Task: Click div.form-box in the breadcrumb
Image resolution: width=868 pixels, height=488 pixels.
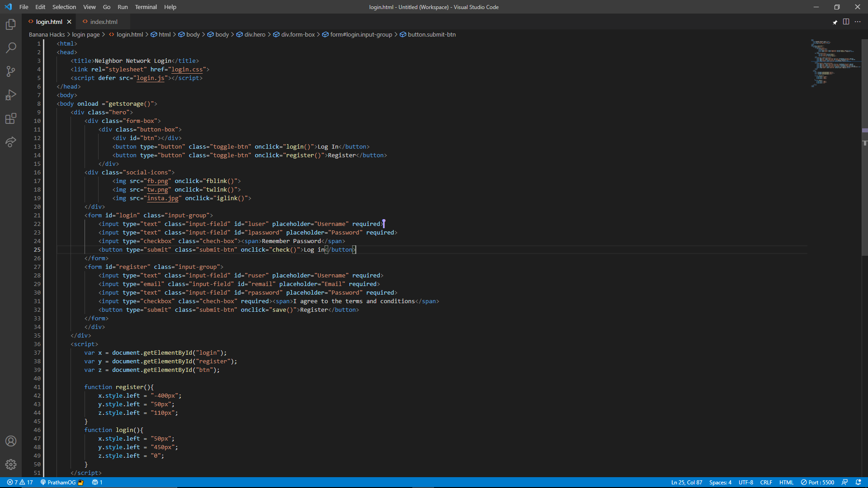Action: tap(297, 34)
